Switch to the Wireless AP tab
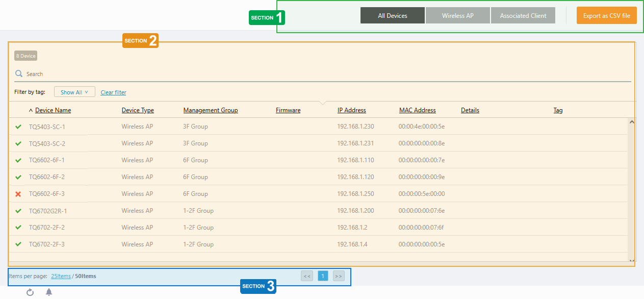644x299 pixels. point(457,16)
